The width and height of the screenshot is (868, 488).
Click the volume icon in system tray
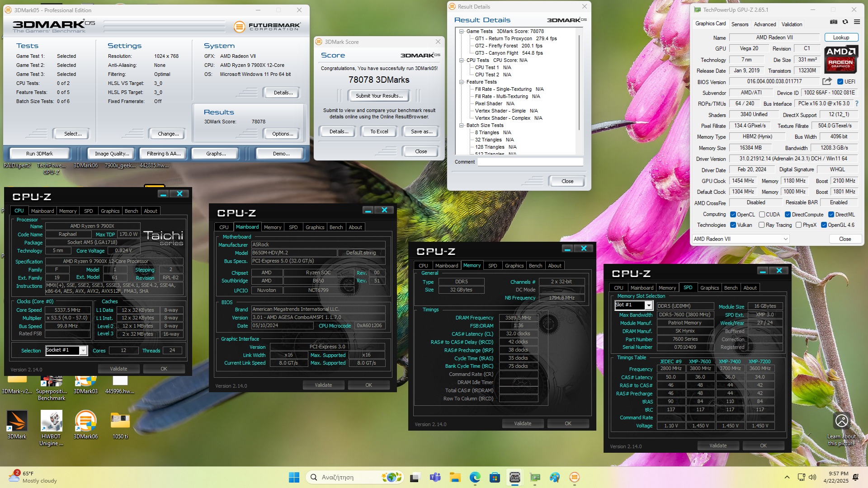(812, 477)
